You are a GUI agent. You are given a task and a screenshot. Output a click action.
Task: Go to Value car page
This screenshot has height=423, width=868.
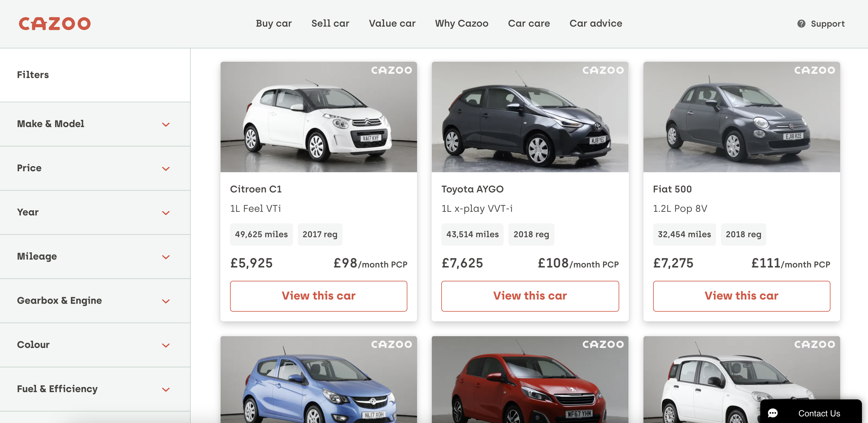(392, 24)
